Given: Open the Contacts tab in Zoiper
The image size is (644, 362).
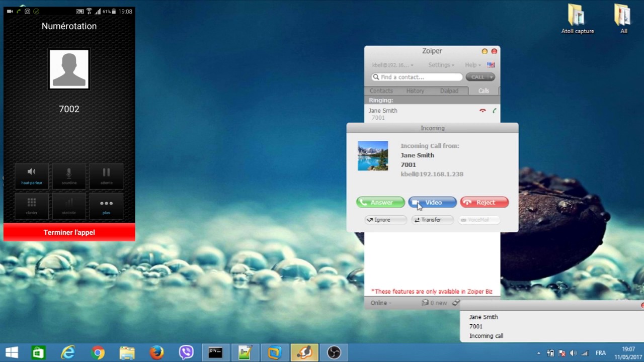Looking at the screenshot, I should point(381,91).
